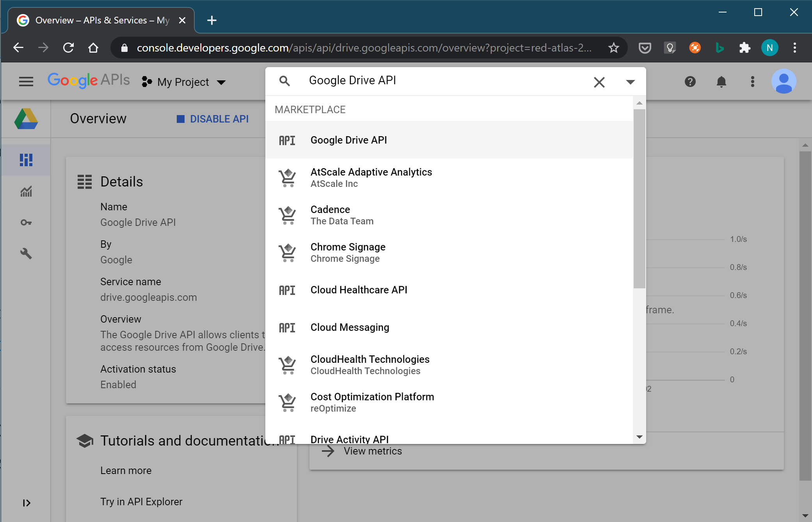Clear the search box text

[599, 82]
